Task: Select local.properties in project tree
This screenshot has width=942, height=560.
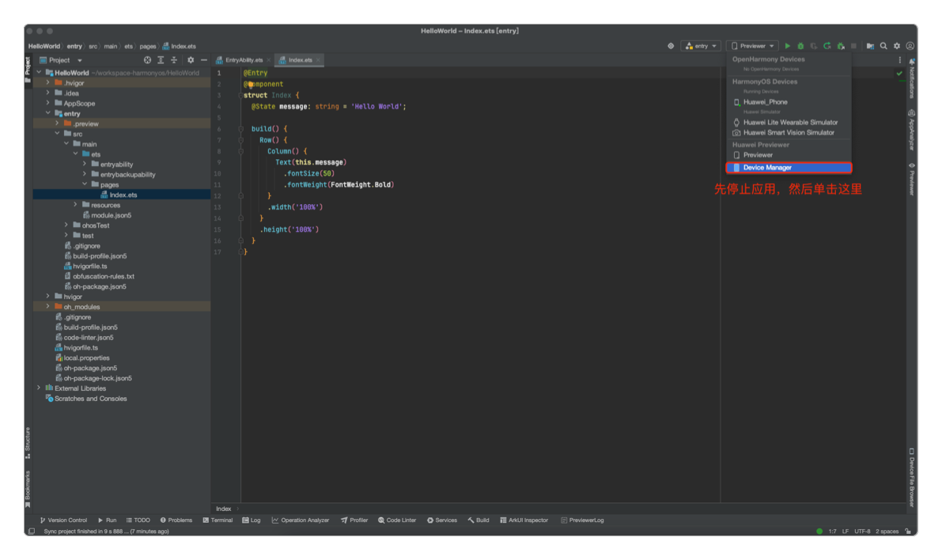Action: (86, 358)
